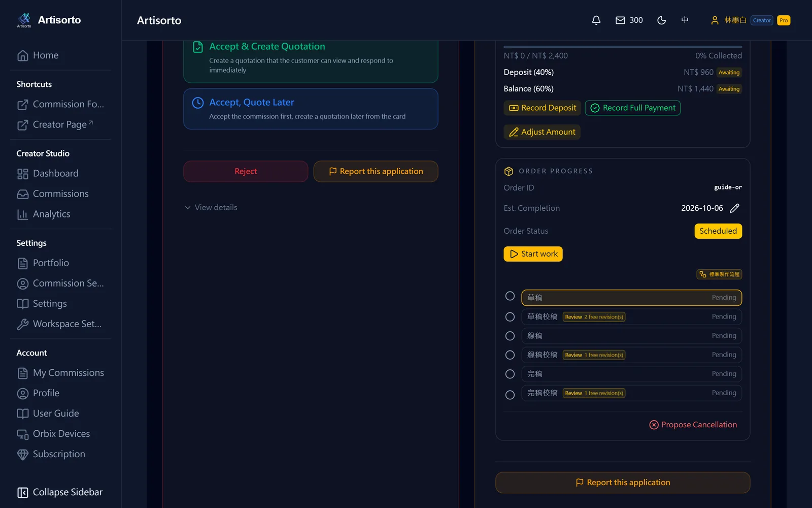Select the 線稿 stage circle
The image size is (812, 508).
[x=510, y=336]
